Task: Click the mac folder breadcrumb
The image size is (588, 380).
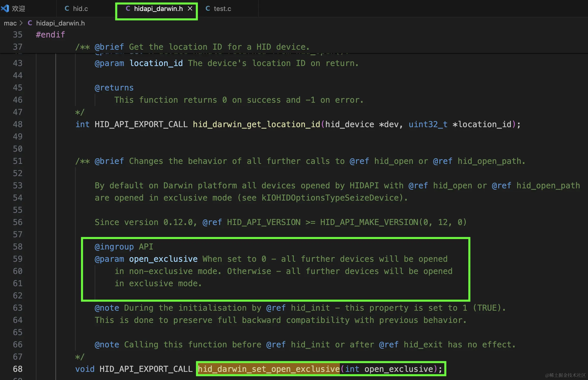Action: (x=10, y=23)
